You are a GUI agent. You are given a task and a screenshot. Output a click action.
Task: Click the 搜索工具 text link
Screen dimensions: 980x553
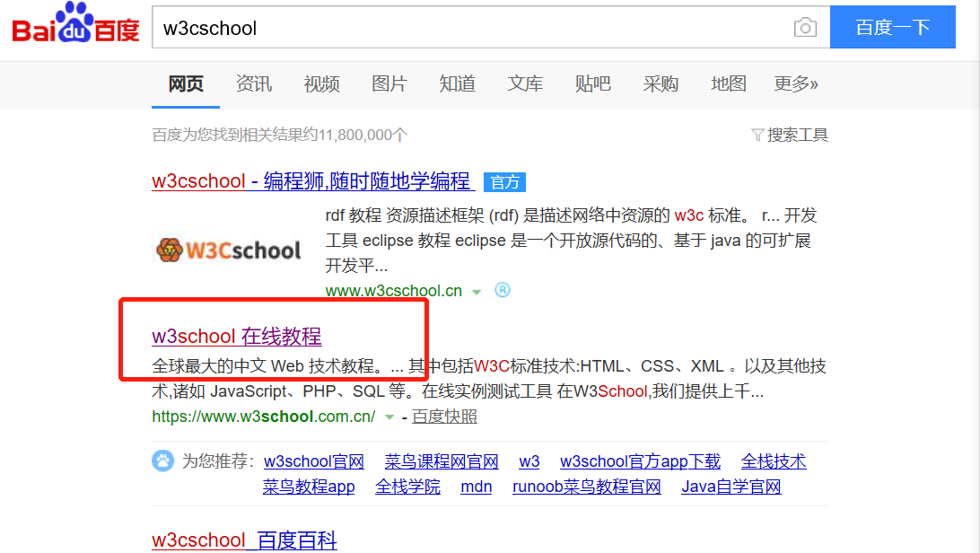[x=798, y=135]
